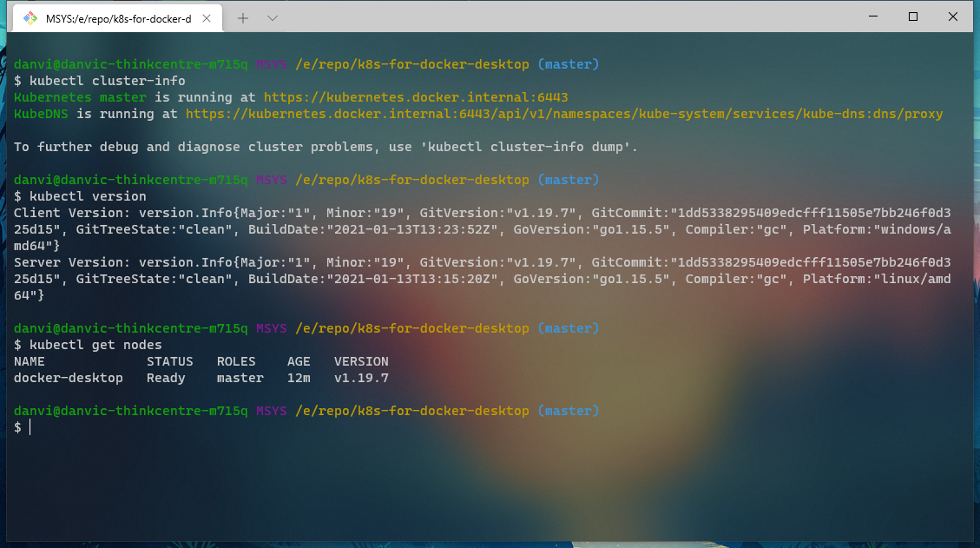The height and width of the screenshot is (548, 980).
Task: Click the https://kubernetes.docker.internal:6443 master URL
Action: click(x=416, y=97)
